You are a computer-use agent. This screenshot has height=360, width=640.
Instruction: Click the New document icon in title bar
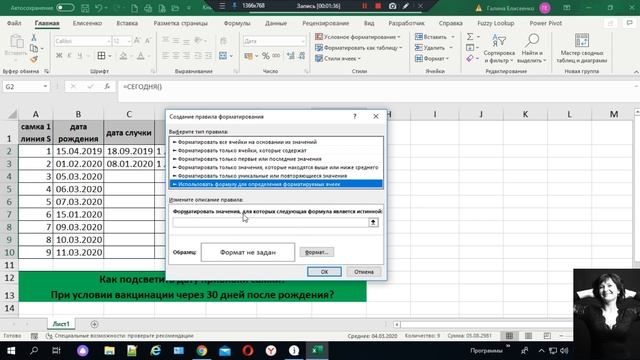pyautogui.click(x=134, y=7)
